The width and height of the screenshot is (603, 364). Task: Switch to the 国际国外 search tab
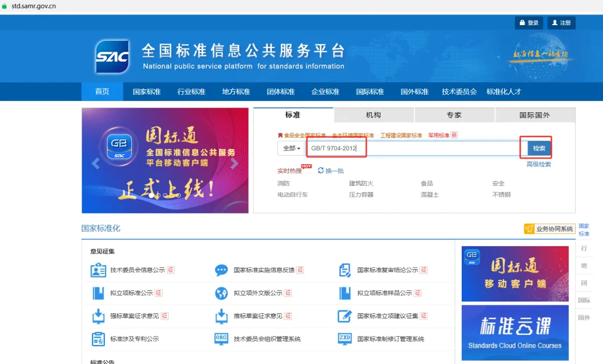point(535,115)
